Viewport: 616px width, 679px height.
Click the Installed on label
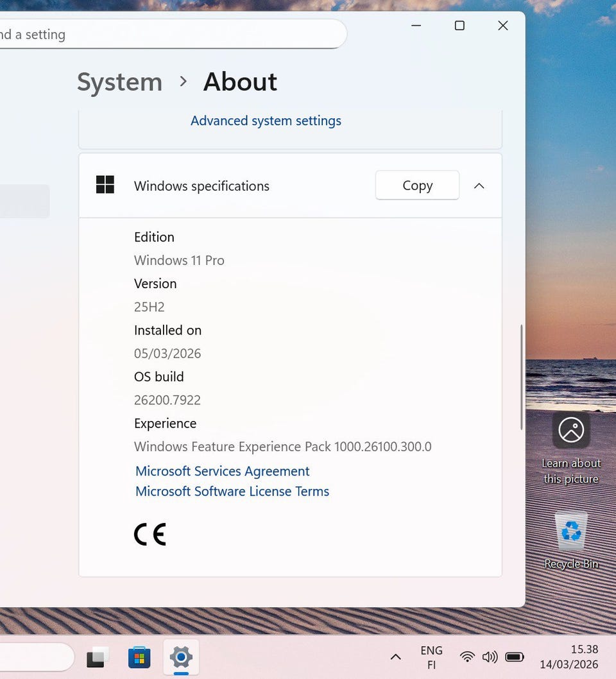pyautogui.click(x=168, y=331)
